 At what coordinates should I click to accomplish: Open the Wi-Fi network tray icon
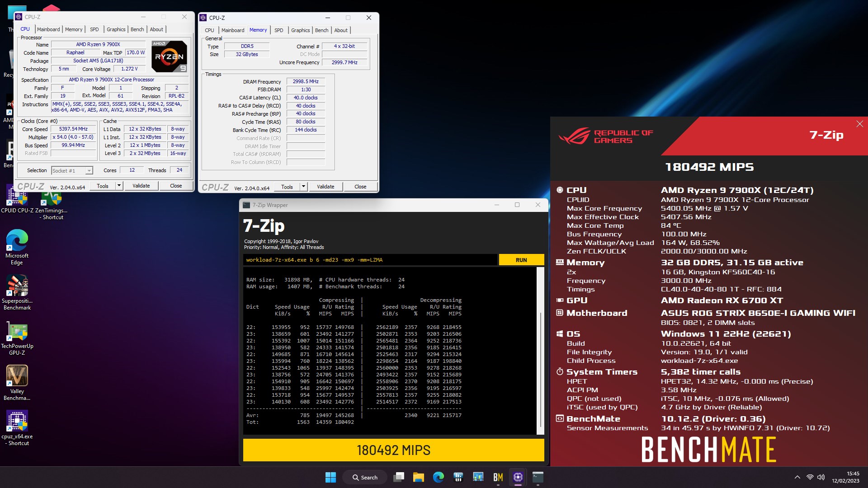[x=810, y=477]
